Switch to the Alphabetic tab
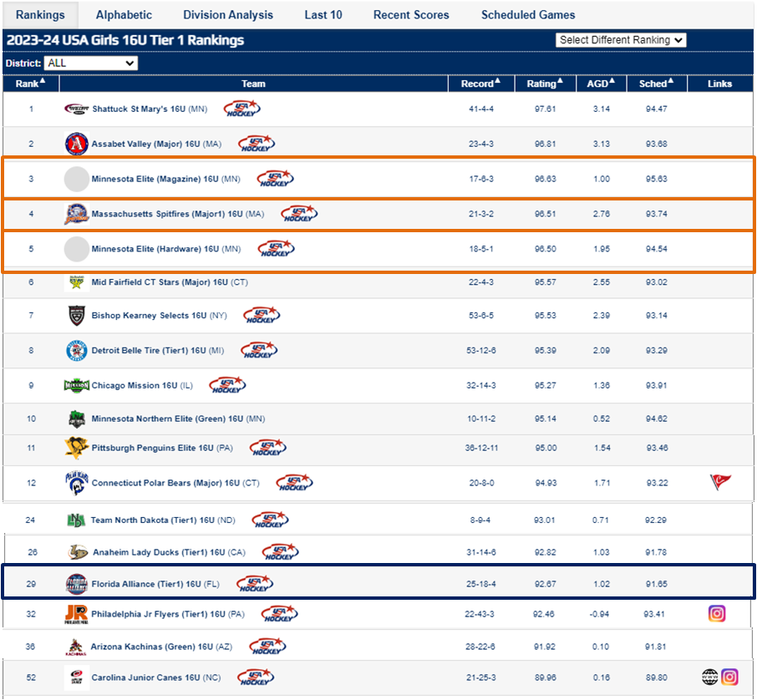Image resolution: width=757 pixels, height=700 pixels. point(124,15)
